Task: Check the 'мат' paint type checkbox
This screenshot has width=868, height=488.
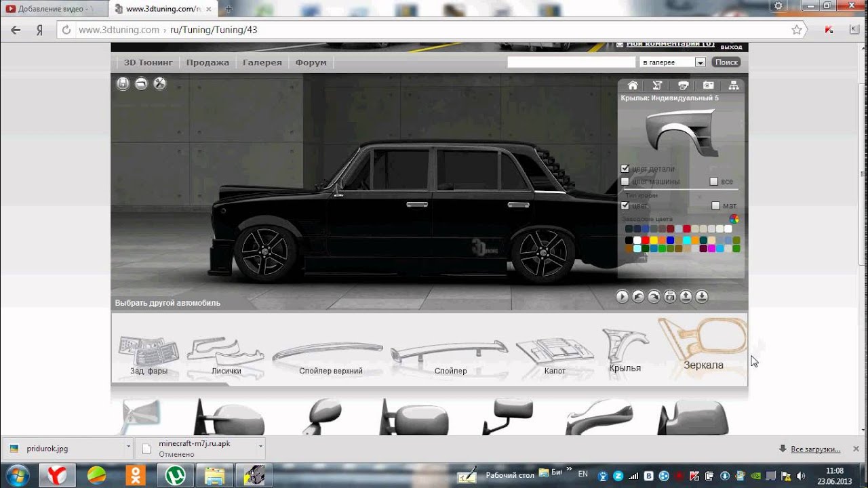Action: click(x=715, y=205)
